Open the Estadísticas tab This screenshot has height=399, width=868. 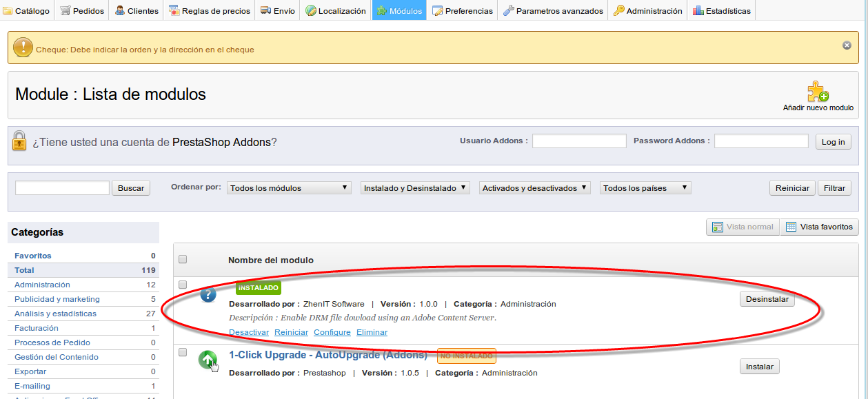click(722, 10)
